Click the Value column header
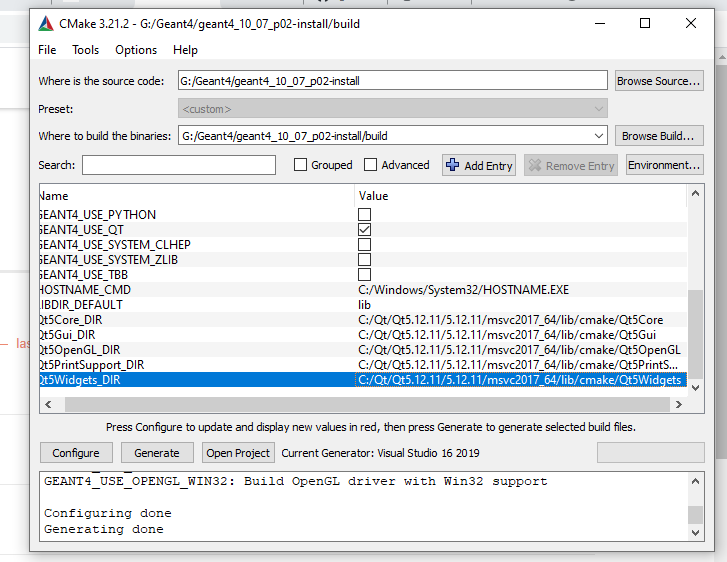 coord(521,196)
